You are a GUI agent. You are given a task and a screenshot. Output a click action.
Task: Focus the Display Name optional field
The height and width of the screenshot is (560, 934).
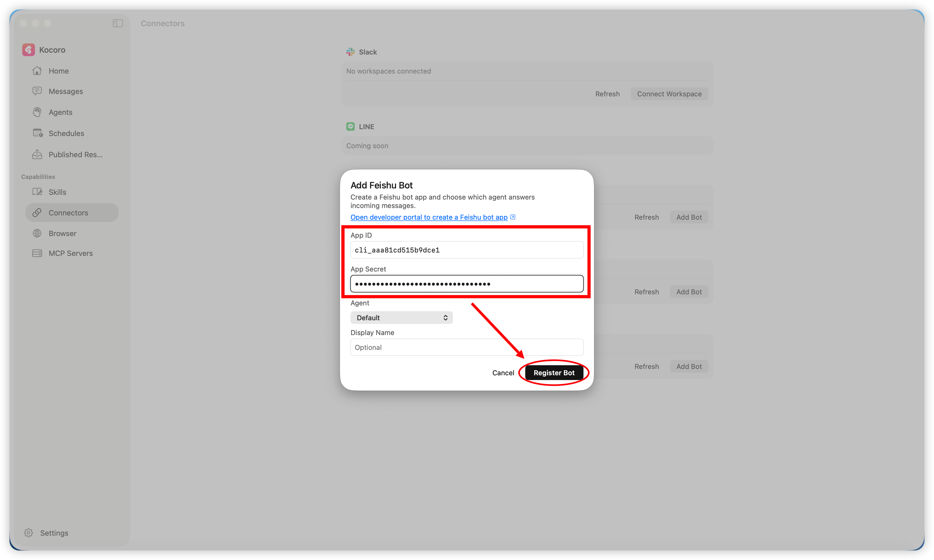(x=466, y=347)
